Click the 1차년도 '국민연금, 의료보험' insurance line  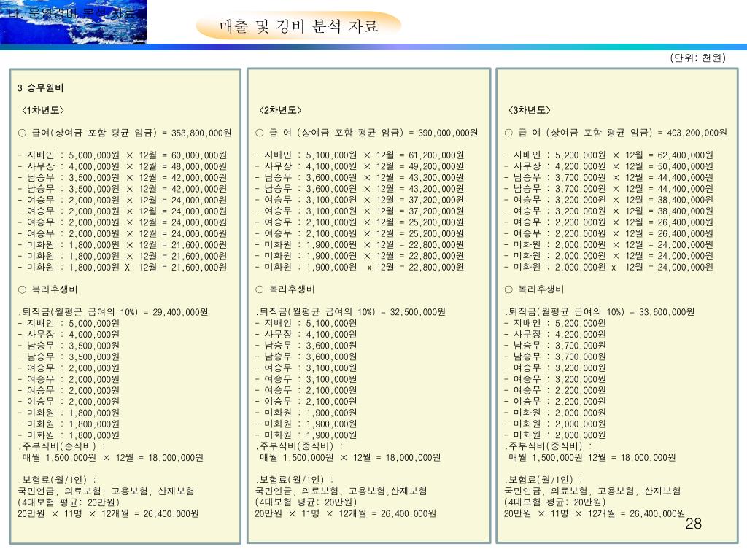click(106, 491)
